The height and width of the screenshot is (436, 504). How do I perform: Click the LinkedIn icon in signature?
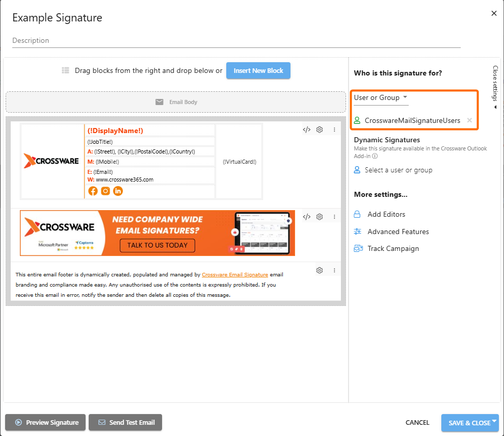pyautogui.click(x=118, y=191)
